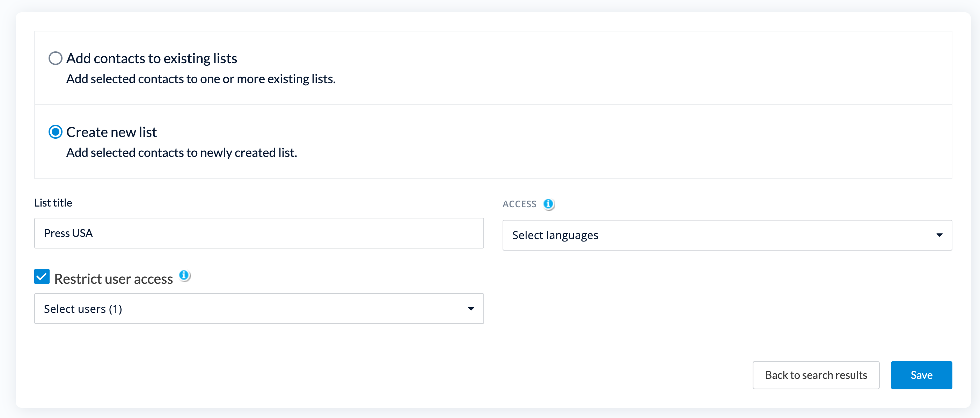The width and height of the screenshot is (980, 418).
Task: Click the Save button
Action: click(x=921, y=375)
